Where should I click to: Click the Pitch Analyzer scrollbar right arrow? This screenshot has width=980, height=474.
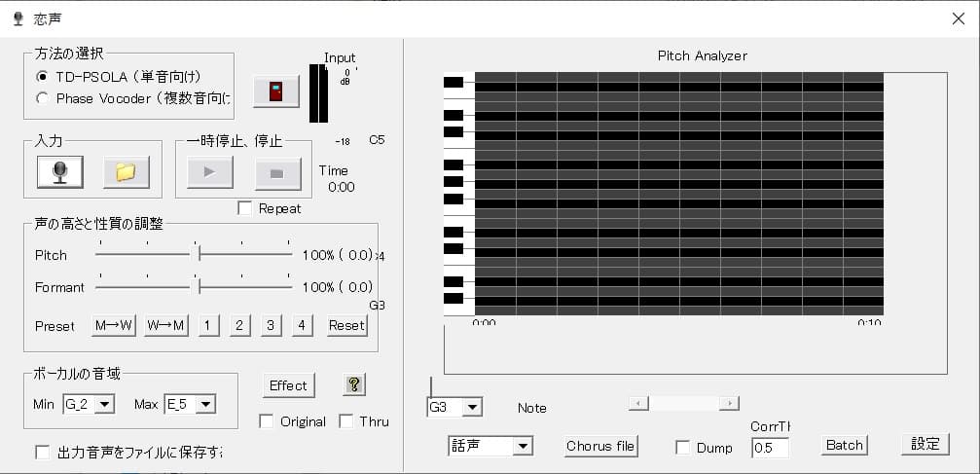coord(729,403)
